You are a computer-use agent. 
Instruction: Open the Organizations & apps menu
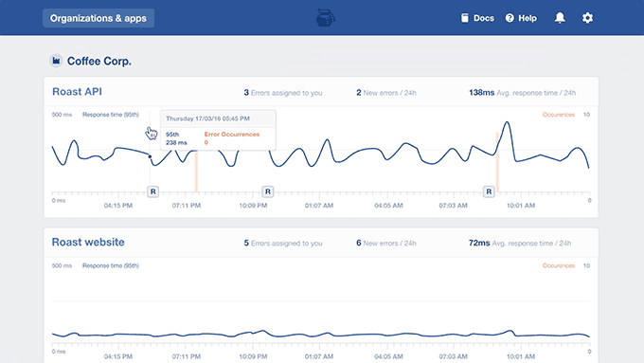click(98, 18)
